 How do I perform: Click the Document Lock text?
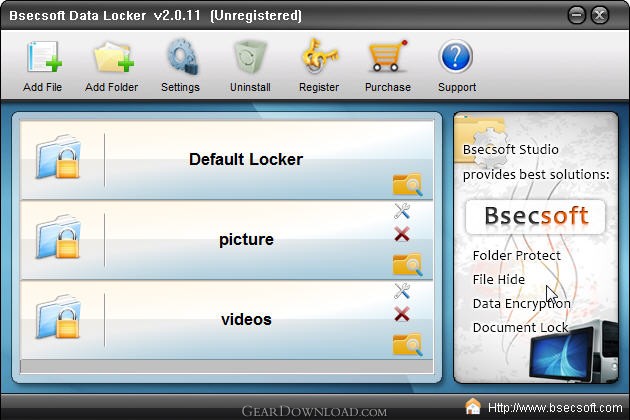click(520, 328)
